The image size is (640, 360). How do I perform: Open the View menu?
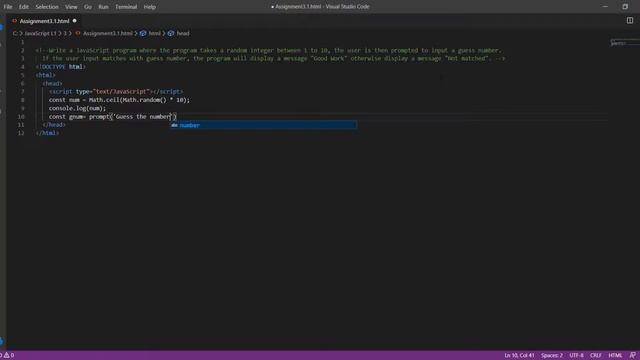[71, 7]
